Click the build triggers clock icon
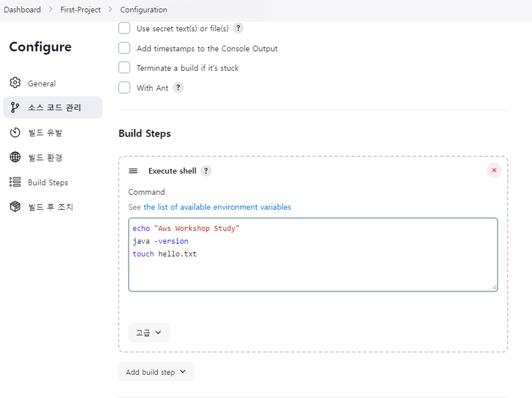 (15, 133)
